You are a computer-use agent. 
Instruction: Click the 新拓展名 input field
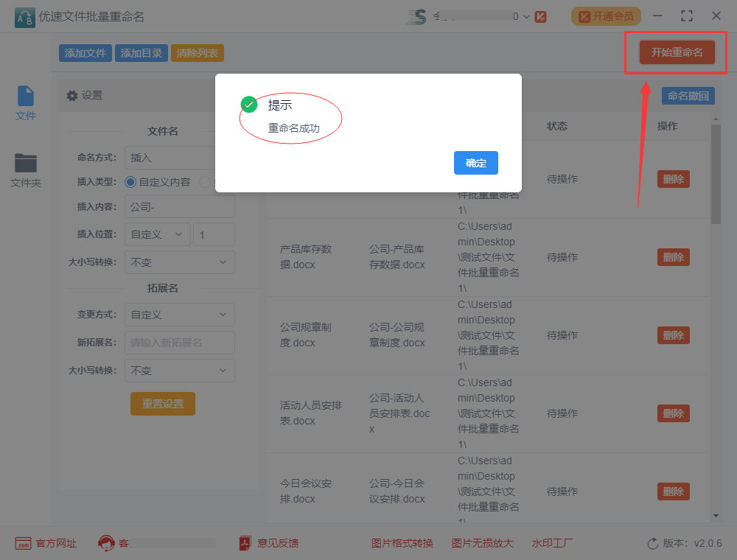pos(180,343)
